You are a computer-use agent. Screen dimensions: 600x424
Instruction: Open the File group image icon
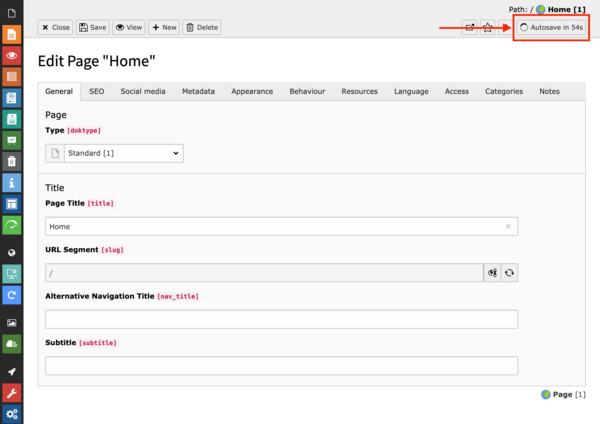click(x=11, y=323)
